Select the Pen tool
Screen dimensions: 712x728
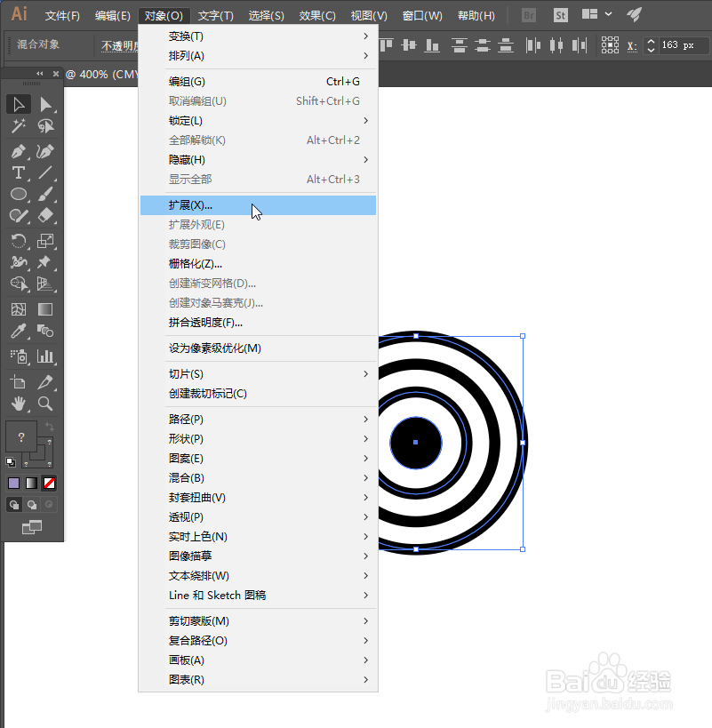click(19, 151)
